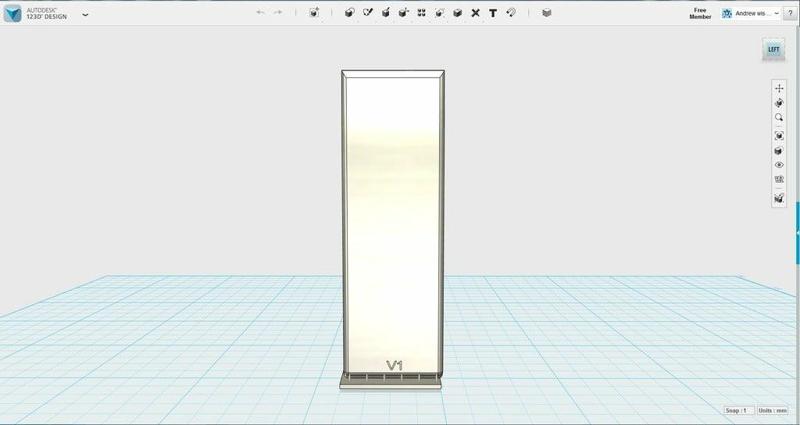Screen dimensions: 800x425
Task: Click the Free Member label
Action: coord(700,14)
